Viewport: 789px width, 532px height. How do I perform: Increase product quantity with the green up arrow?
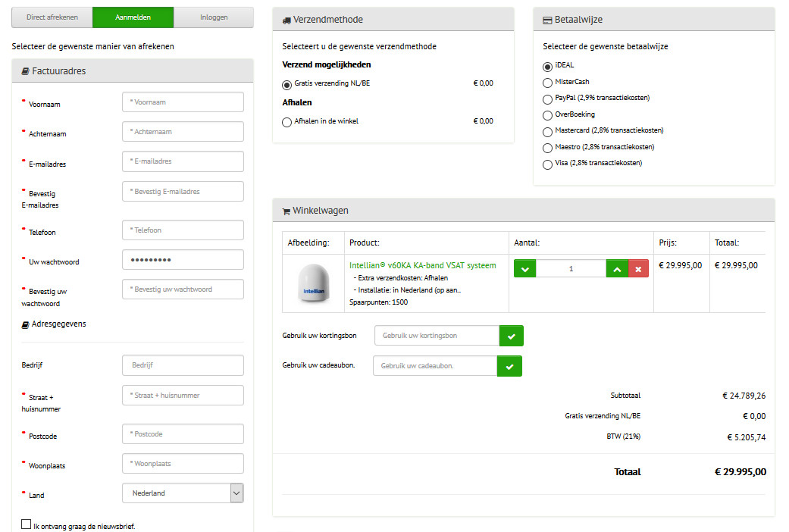(617, 268)
